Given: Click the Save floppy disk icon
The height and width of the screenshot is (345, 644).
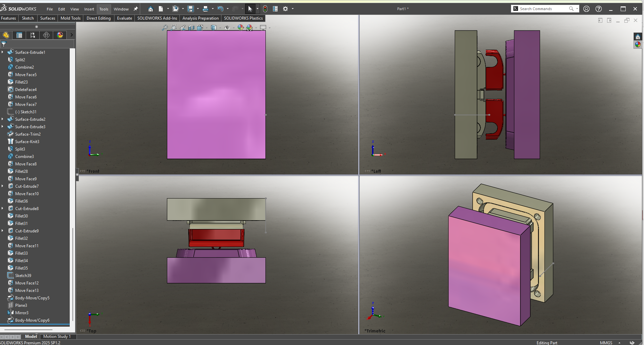Looking at the screenshot, I should [191, 9].
